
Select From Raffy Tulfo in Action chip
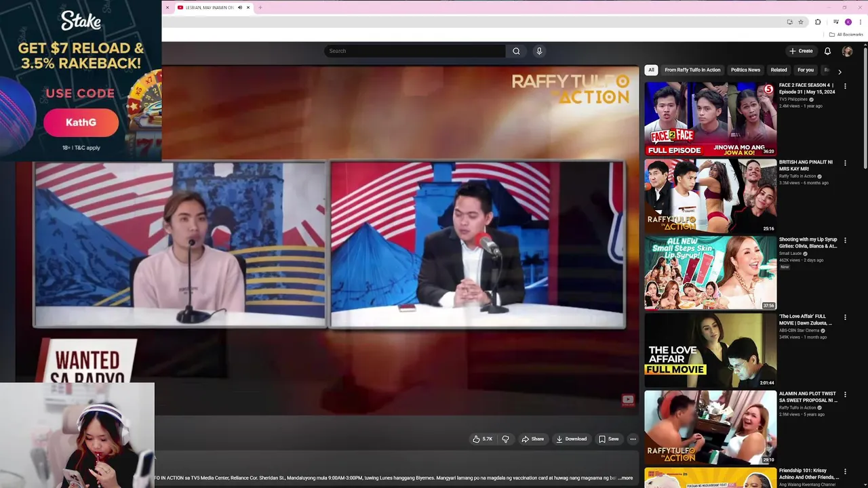tap(692, 70)
